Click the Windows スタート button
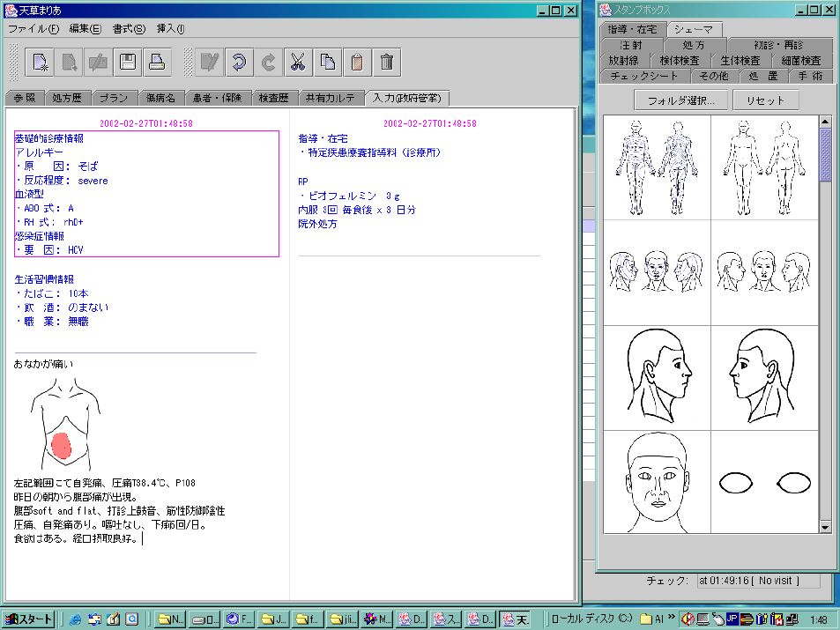Viewport: 840px width, 630px height. (29, 619)
